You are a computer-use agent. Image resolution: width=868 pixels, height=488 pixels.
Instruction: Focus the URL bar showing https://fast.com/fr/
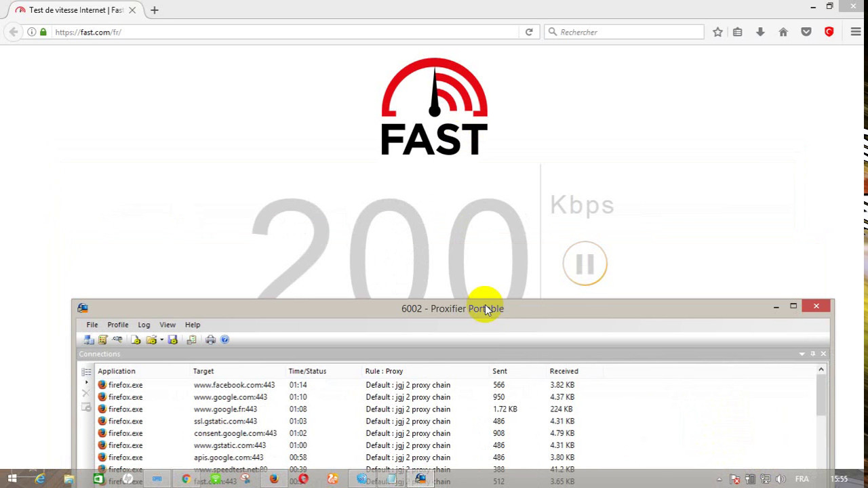(285, 32)
